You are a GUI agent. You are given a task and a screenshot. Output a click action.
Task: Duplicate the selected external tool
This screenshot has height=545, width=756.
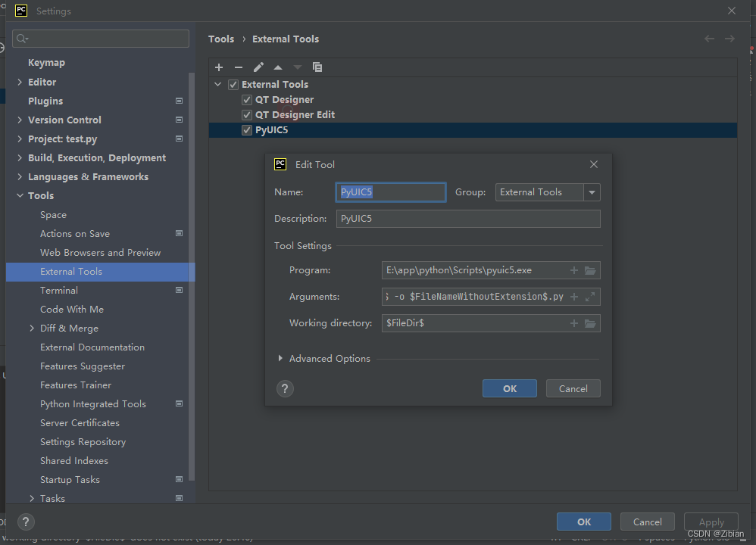click(317, 67)
